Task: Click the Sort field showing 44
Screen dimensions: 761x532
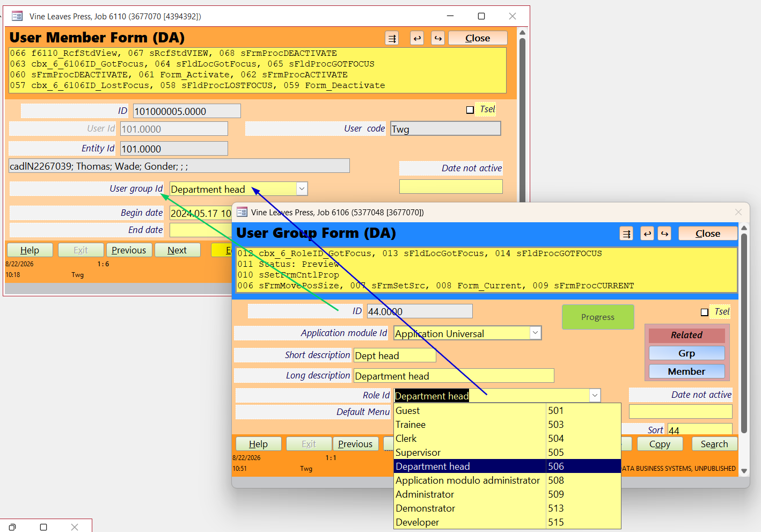Action: point(700,429)
